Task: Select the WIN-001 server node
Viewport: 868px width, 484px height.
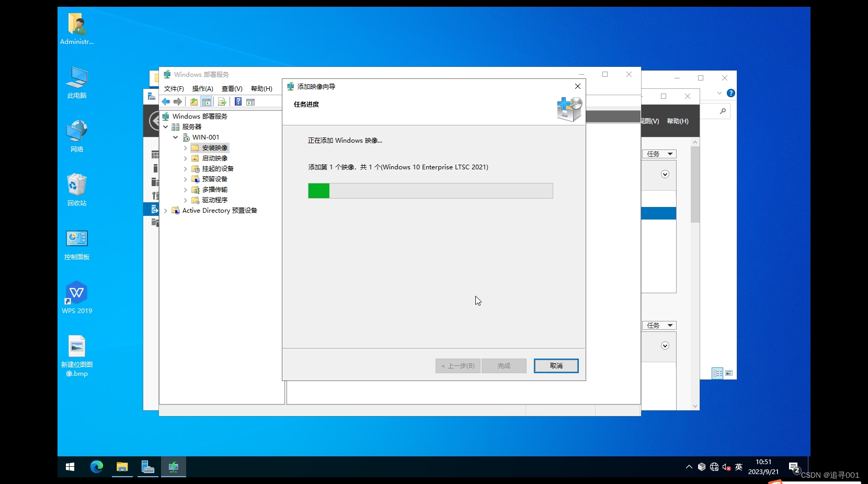Action: click(x=205, y=137)
